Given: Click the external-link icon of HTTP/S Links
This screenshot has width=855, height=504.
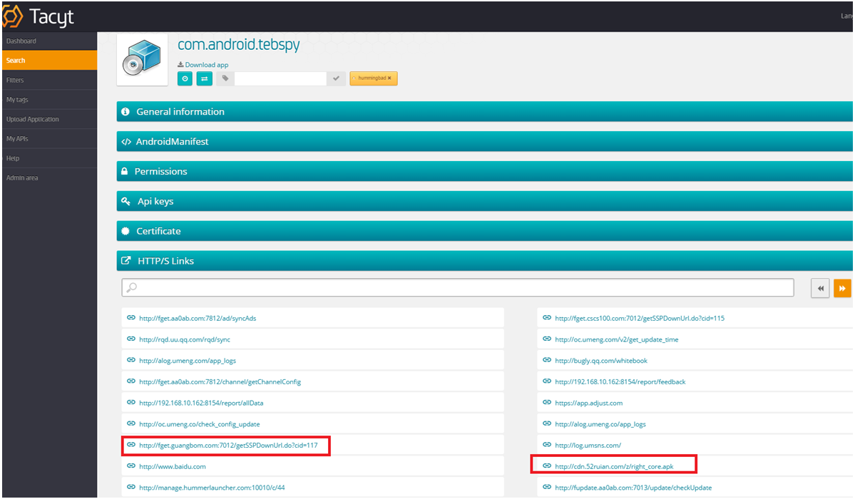Looking at the screenshot, I should tap(126, 261).
